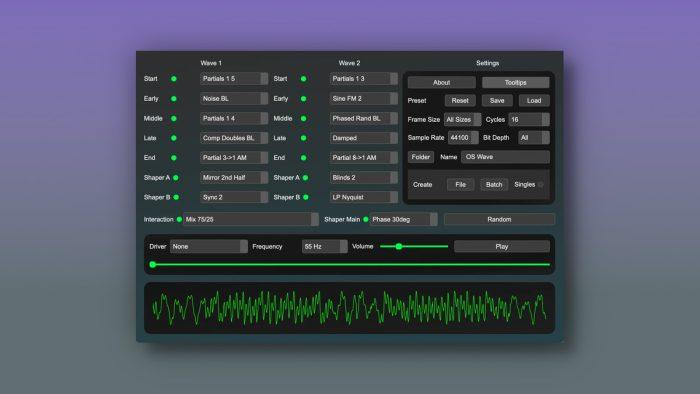Toggle Wave 2 Late green LED

pyautogui.click(x=304, y=138)
